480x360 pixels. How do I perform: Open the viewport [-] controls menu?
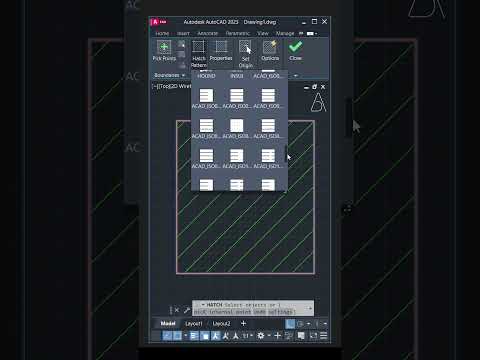point(155,86)
